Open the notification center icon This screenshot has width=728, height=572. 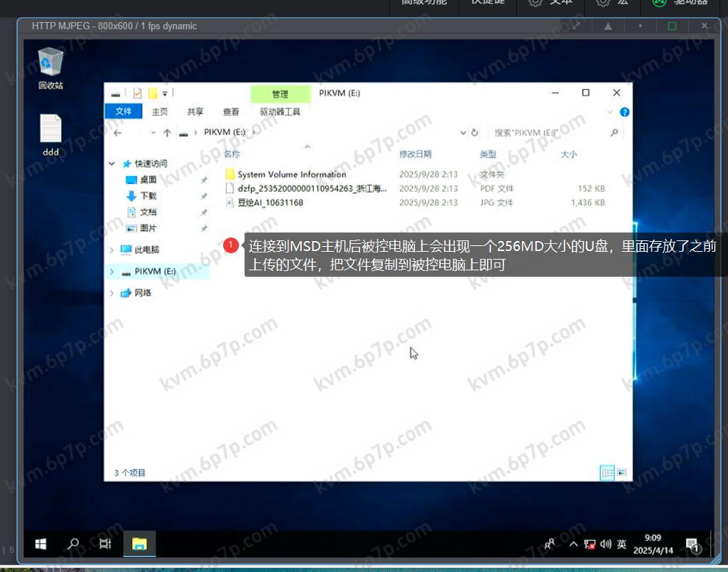(692, 545)
